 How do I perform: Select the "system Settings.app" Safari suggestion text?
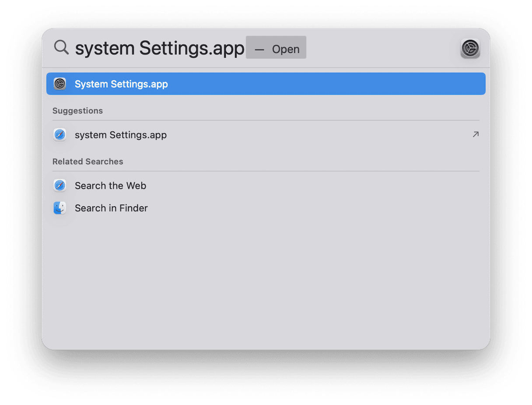(x=121, y=135)
